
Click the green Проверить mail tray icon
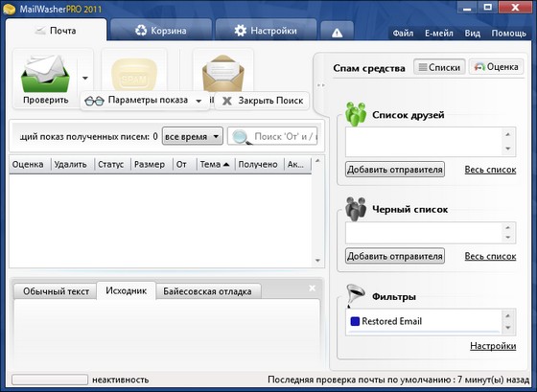point(45,74)
